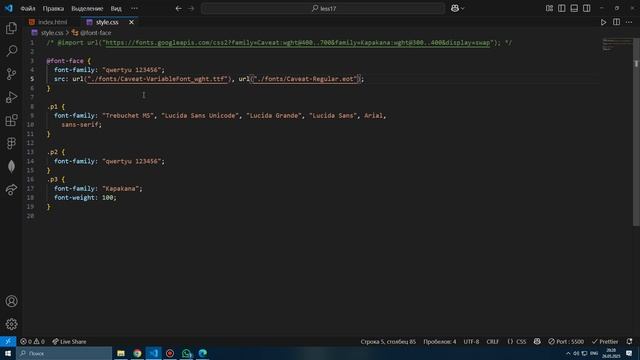Open the MongoDB leaf extension icon
The width and height of the screenshot is (640, 360).
coord(11,166)
